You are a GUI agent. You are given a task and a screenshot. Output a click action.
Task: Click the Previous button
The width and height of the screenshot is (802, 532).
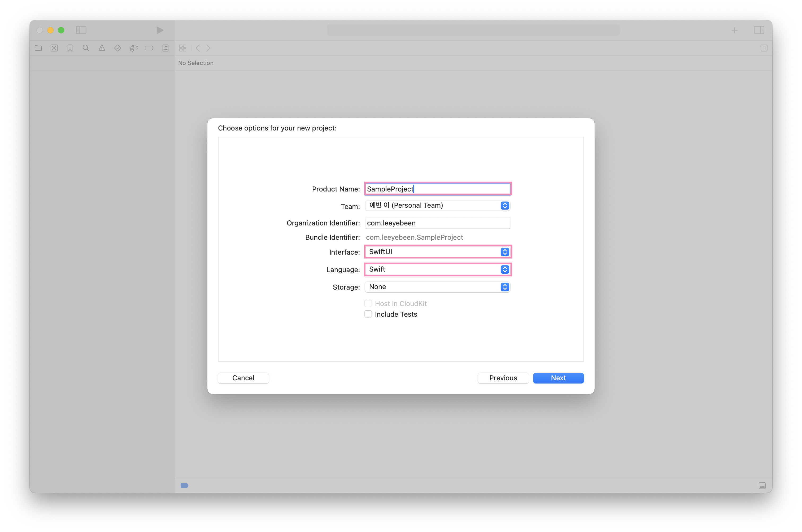point(503,378)
